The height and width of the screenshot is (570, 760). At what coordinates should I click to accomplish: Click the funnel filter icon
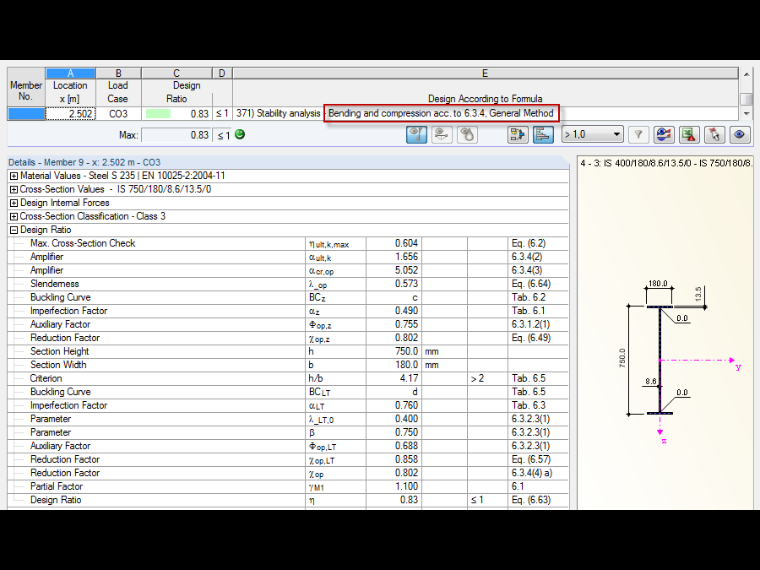coord(638,134)
